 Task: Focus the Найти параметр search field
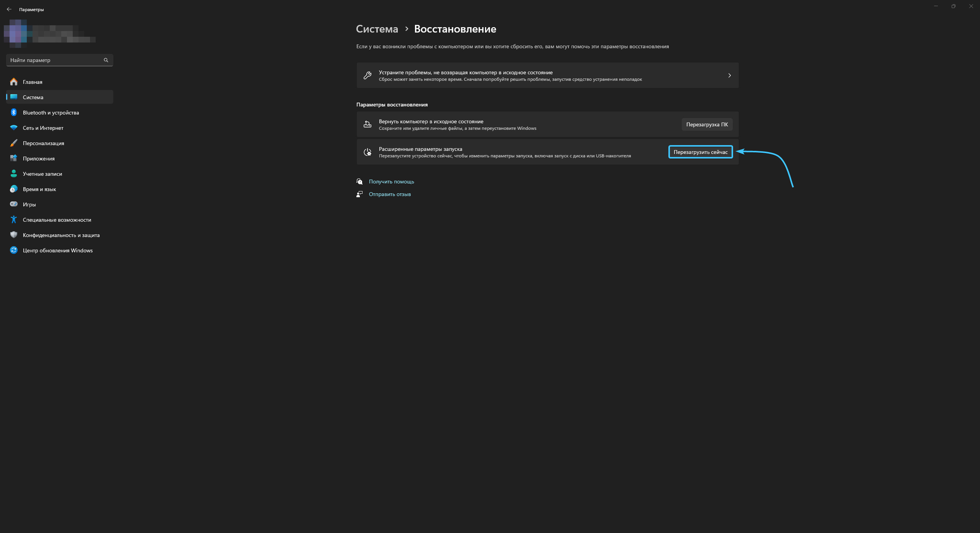[x=54, y=60]
